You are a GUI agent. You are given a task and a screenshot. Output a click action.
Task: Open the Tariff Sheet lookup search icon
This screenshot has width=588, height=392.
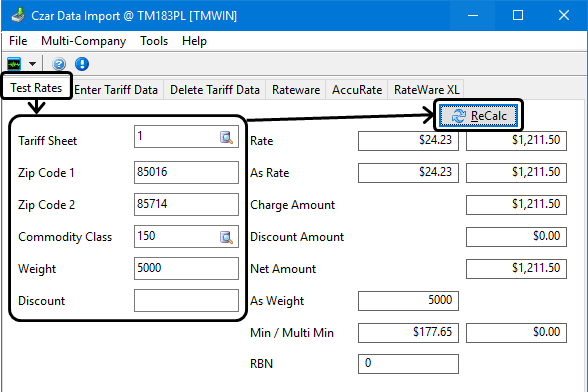[x=226, y=138]
